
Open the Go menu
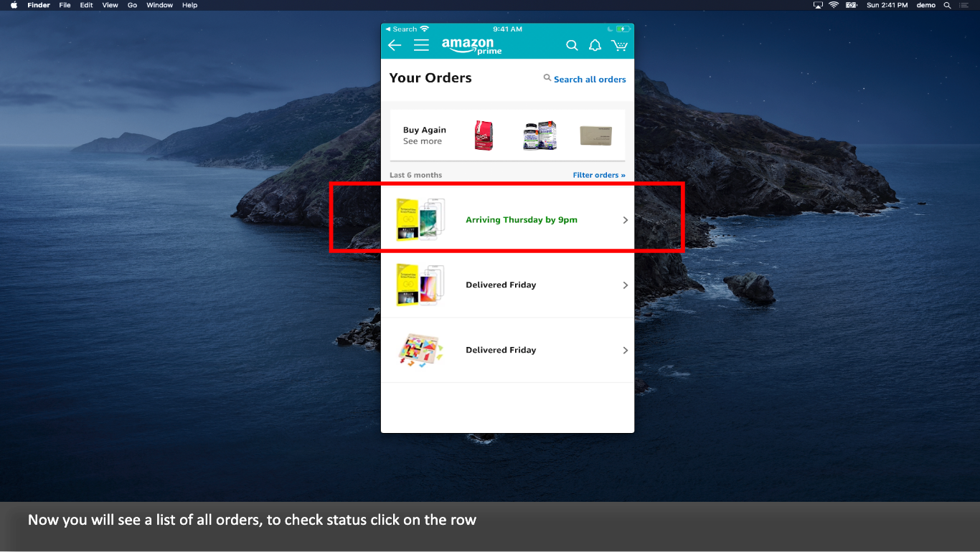(x=132, y=5)
